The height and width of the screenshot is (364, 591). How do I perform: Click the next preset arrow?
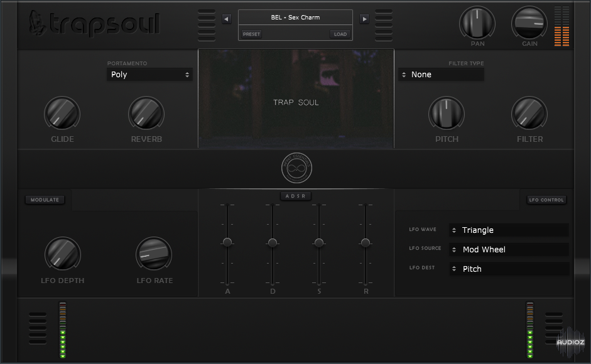(x=364, y=19)
